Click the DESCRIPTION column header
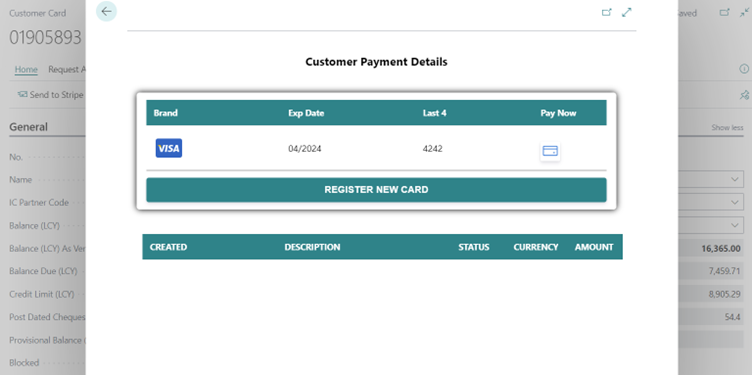Screen dimensions: 752x375 (312, 247)
